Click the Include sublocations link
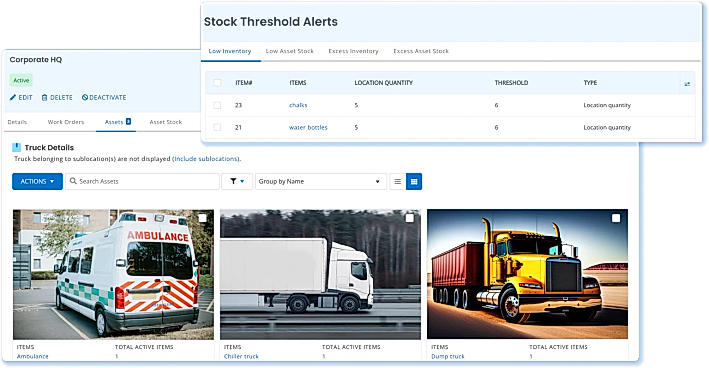709x368 pixels. tap(206, 159)
